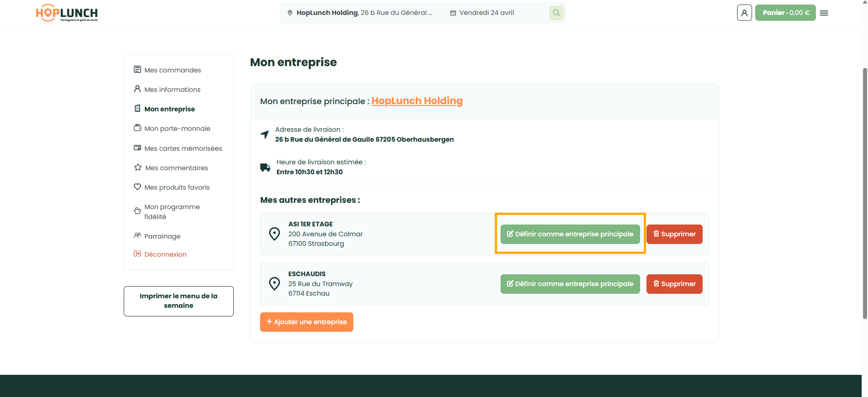The width and height of the screenshot is (868, 397).
Task: Delete the ESCHAUDIS company
Action: tap(674, 284)
